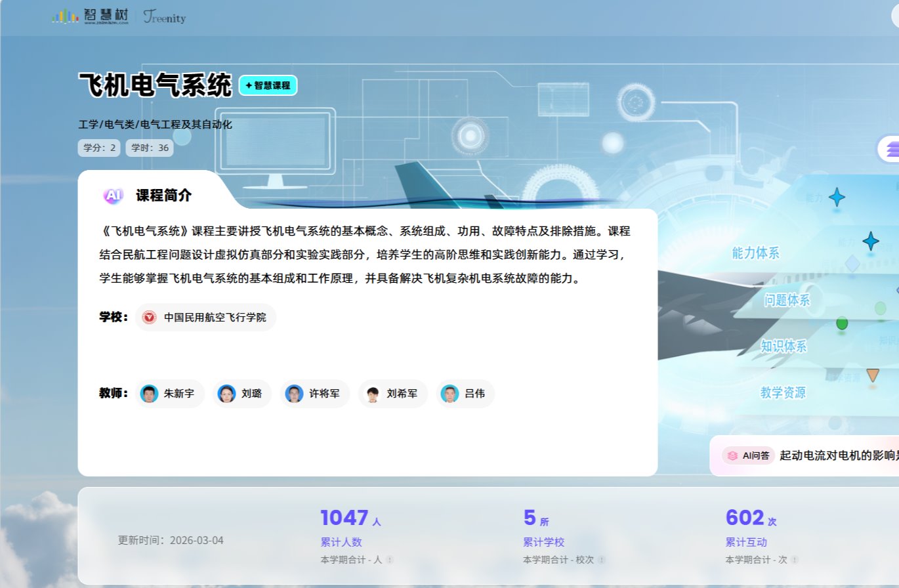This screenshot has height=588, width=899.
Task: Click the info icon beside 本学期合计 - 人
Action: 389,560
